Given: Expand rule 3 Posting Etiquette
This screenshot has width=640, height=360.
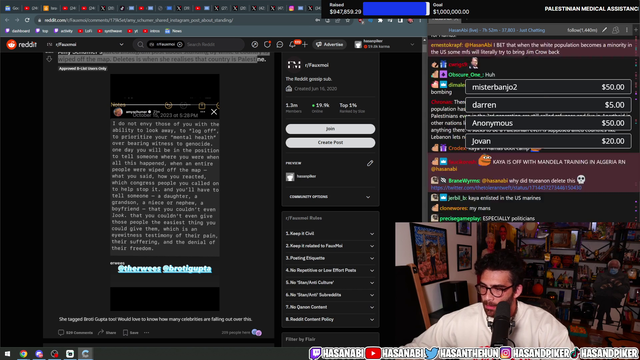Looking at the screenshot, I should pyautogui.click(x=330, y=258).
